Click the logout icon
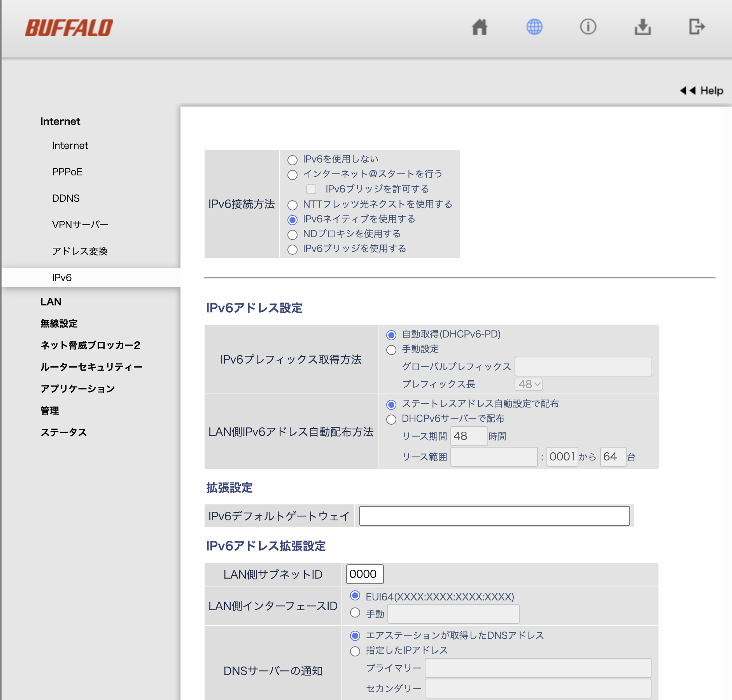 click(697, 27)
